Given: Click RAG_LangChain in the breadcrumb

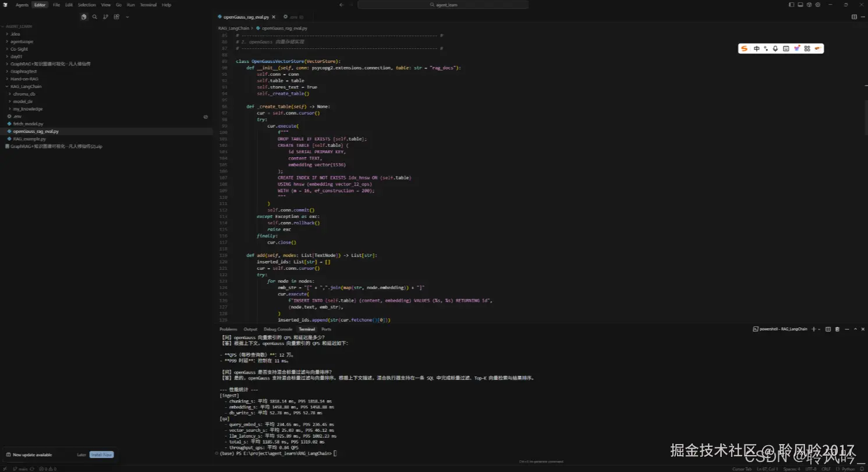Looking at the screenshot, I should point(233,28).
